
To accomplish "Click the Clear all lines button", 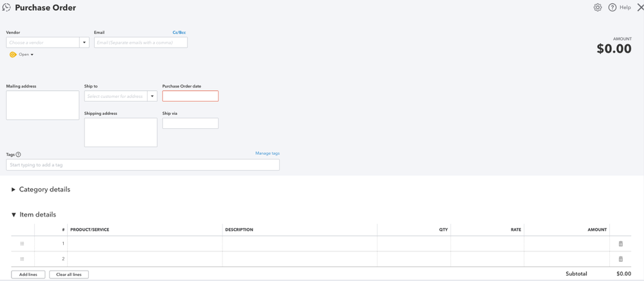I will point(69,275).
